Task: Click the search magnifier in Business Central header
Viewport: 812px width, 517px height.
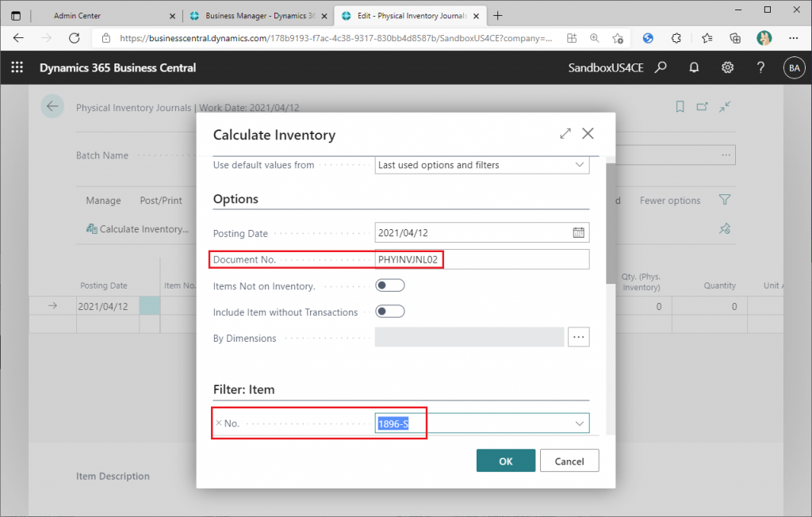Action: 661,67
